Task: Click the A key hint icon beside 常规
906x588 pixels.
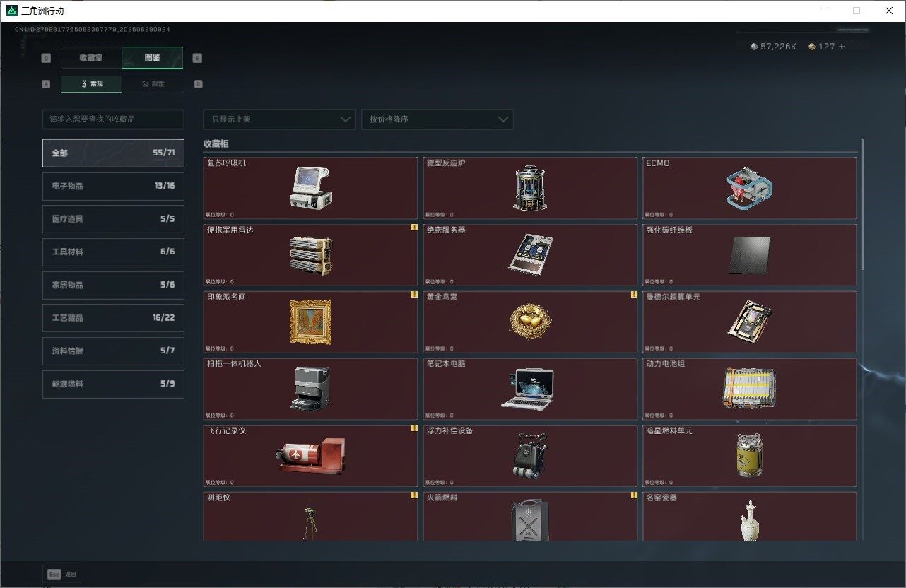Action: [47, 83]
